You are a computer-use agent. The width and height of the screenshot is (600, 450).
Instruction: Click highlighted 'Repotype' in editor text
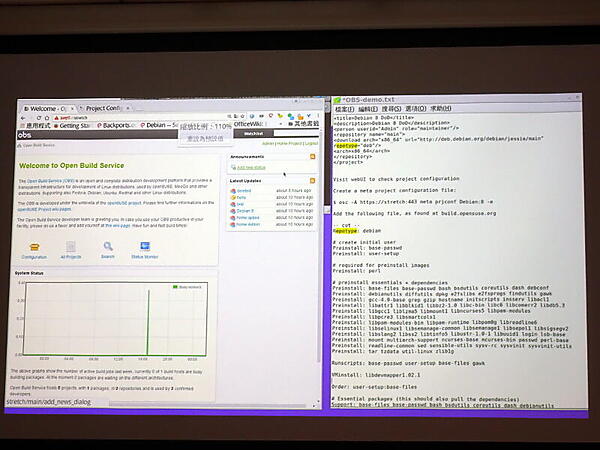(x=346, y=231)
